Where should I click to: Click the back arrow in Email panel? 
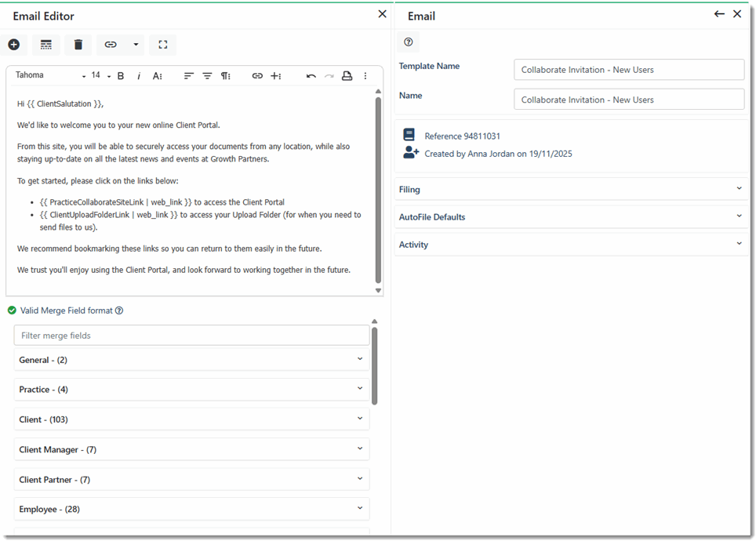(719, 14)
